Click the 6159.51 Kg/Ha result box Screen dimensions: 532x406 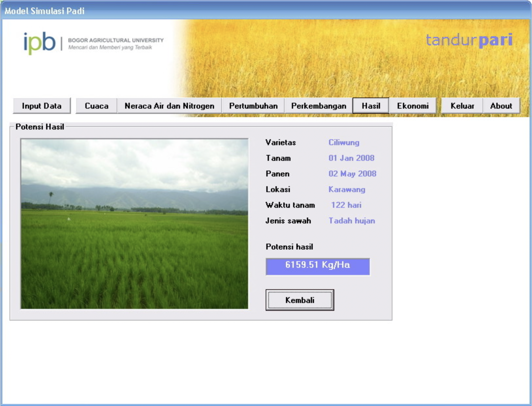(x=317, y=267)
